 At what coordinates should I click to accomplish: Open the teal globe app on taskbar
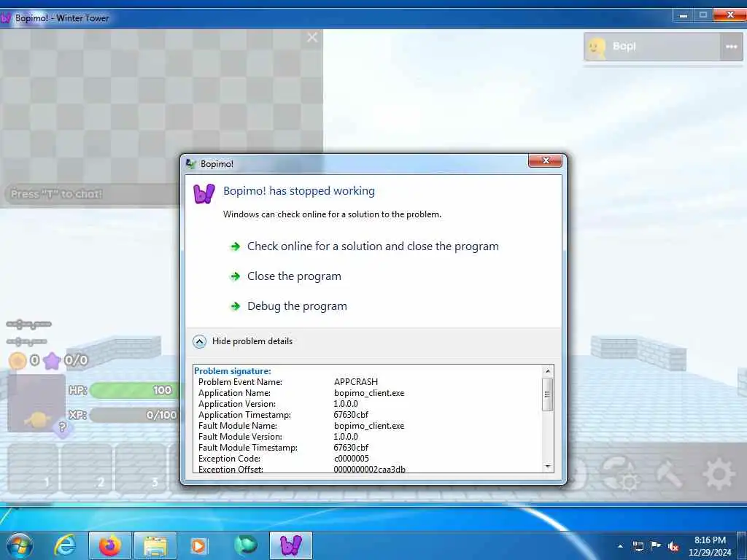click(x=246, y=545)
